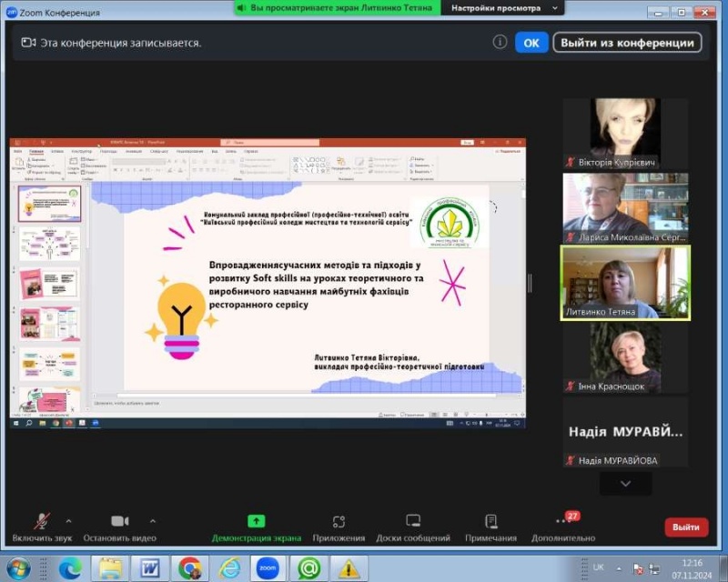This screenshot has width=728, height=582.
Task: Open Доски сообщений whiteboards
Action: [x=413, y=527]
